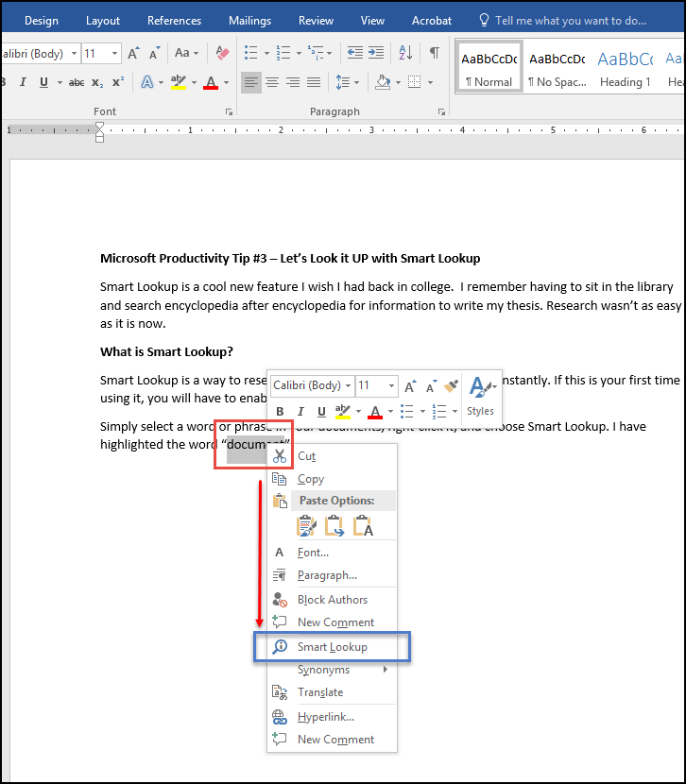686x784 pixels.
Task: Click the Align Right icon
Action: (293, 82)
